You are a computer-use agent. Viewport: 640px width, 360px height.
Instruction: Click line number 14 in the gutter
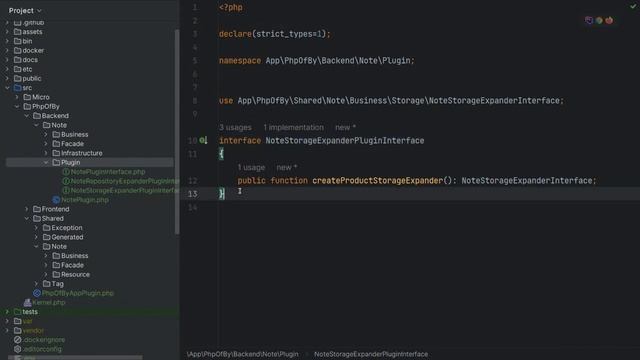pyautogui.click(x=192, y=207)
